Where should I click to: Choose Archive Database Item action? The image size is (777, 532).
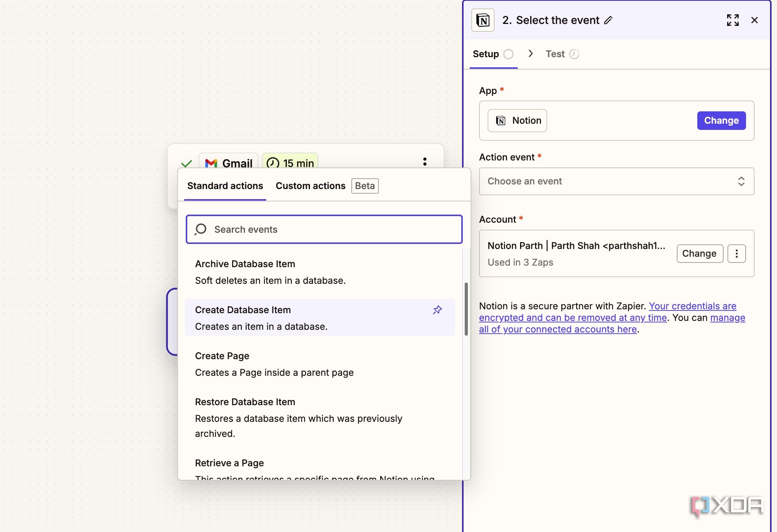(x=320, y=272)
